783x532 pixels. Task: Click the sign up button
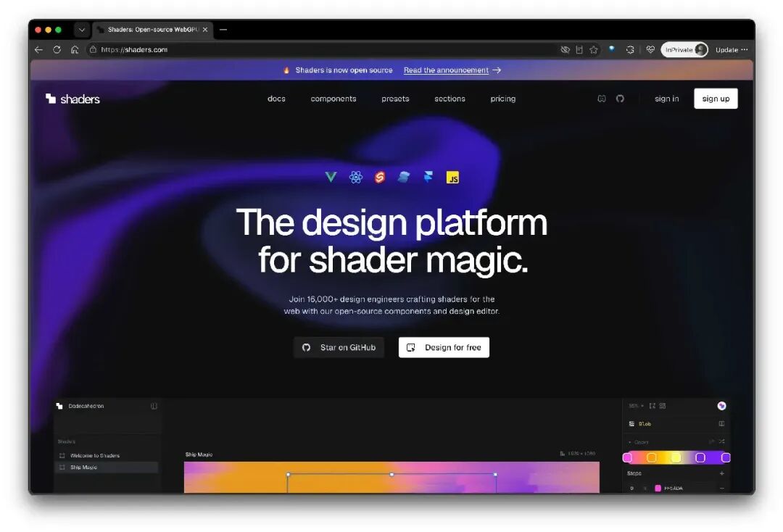pyautogui.click(x=716, y=99)
